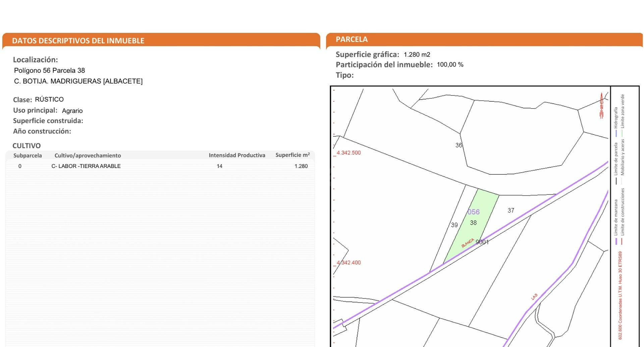Click the 4.342.500 coordinate label
Image resolution: width=644 pixels, height=347 pixels.
point(349,153)
